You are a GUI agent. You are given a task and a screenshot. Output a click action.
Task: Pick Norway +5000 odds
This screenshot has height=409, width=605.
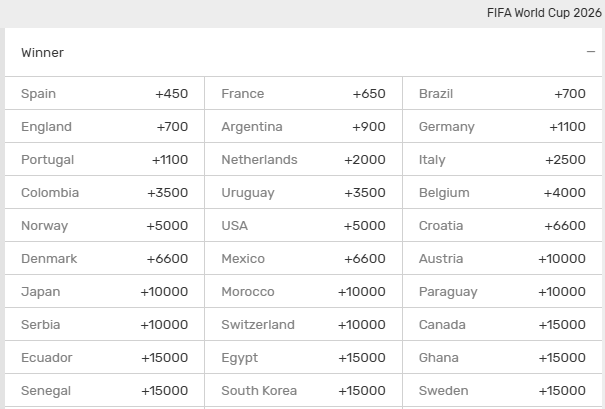click(x=104, y=226)
